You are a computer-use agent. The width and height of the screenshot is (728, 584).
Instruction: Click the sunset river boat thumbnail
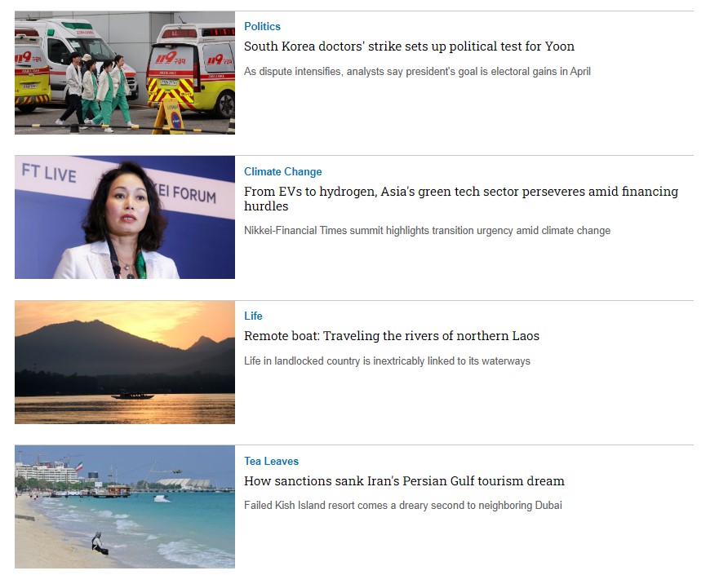pyautogui.click(x=125, y=362)
